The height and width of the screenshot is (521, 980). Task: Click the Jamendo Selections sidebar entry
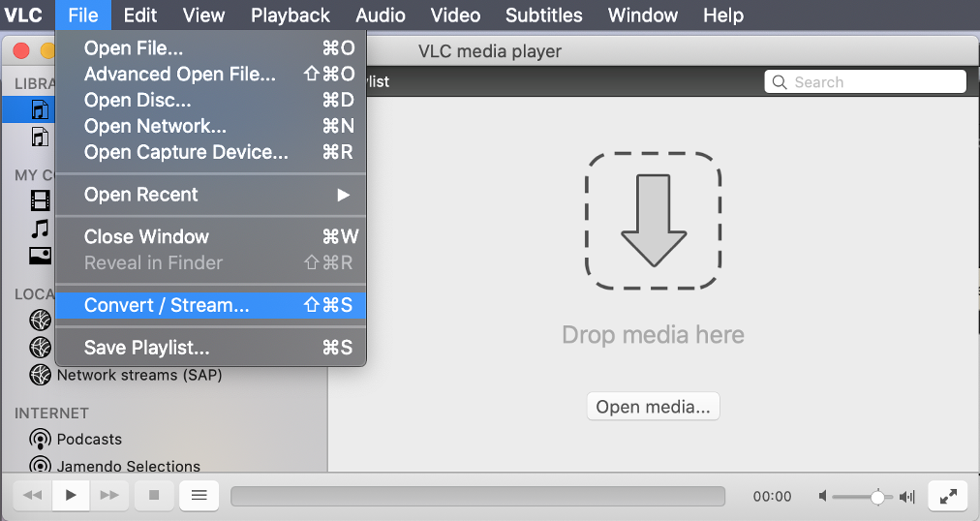point(128,466)
